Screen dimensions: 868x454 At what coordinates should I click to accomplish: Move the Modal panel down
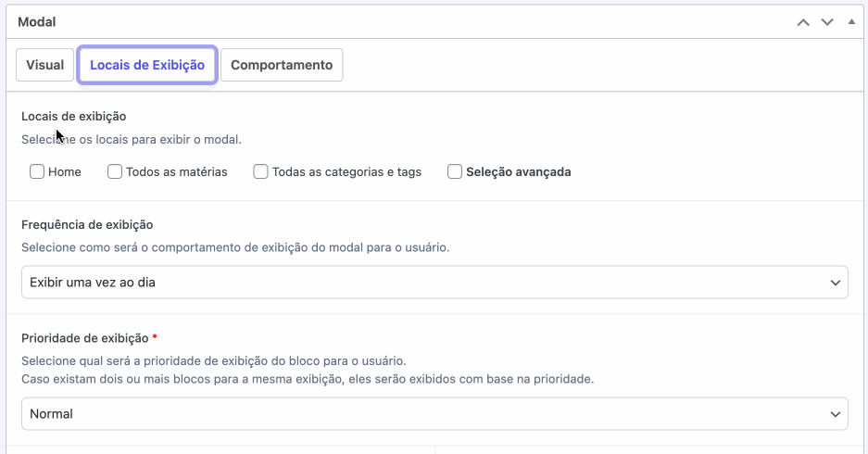click(x=827, y=21)
